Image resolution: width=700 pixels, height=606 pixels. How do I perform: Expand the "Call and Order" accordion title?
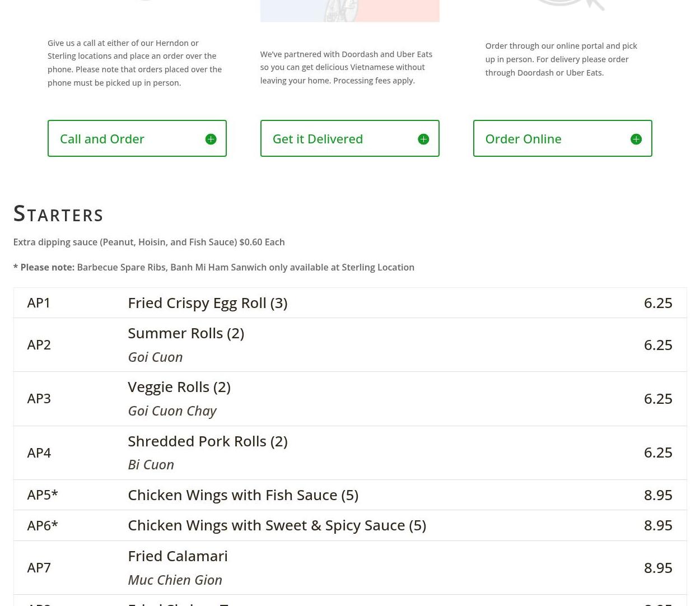[102, 138]
